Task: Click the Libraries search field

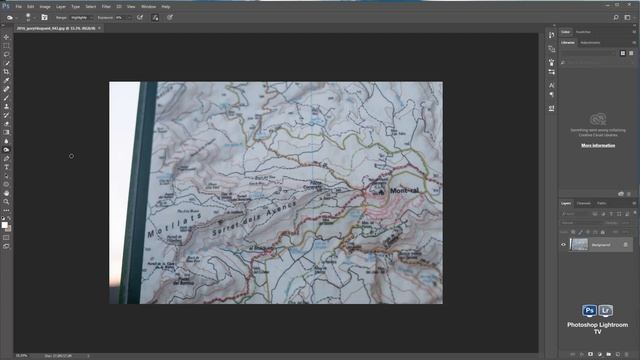Action: pos(598,62)
